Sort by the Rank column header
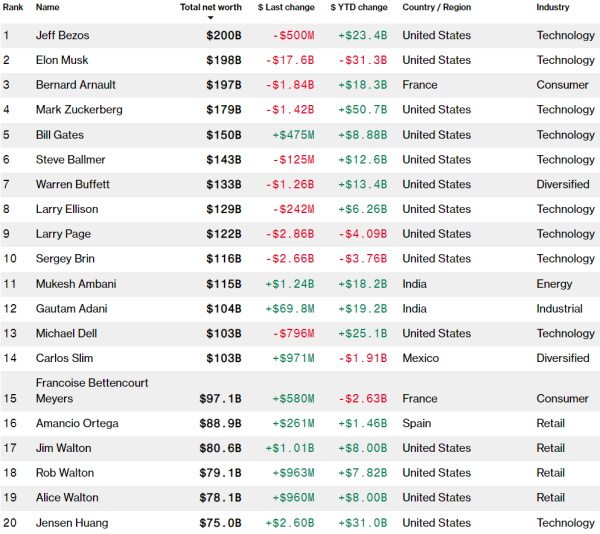The height and width of the screenshot is (534, 600). (x=13, y=7)
